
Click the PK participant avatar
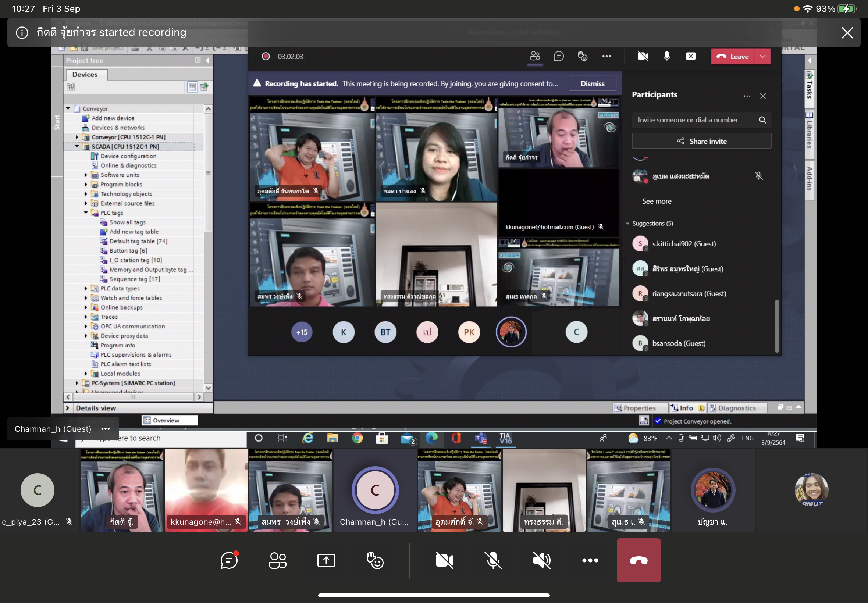point(469,332)
